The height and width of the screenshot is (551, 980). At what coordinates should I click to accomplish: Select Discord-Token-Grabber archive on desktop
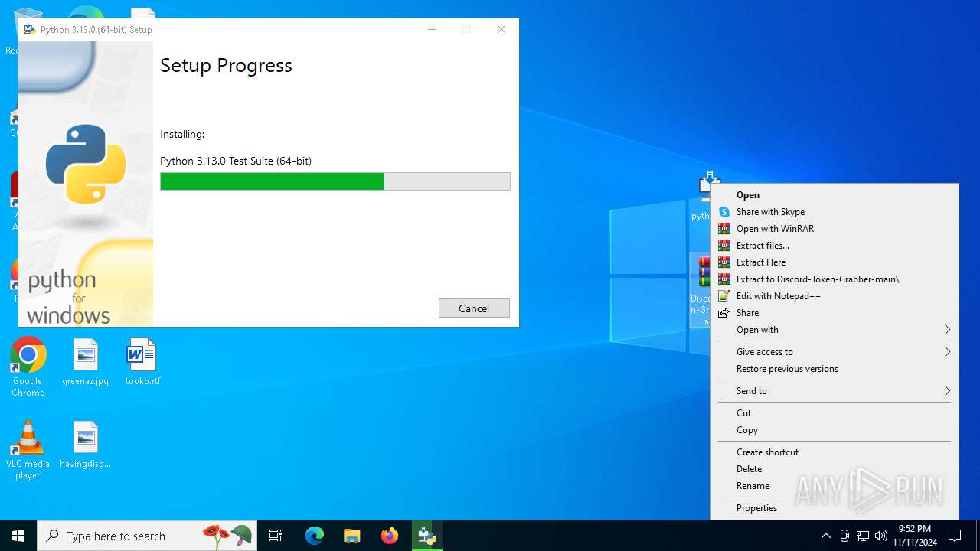point(701,291)
